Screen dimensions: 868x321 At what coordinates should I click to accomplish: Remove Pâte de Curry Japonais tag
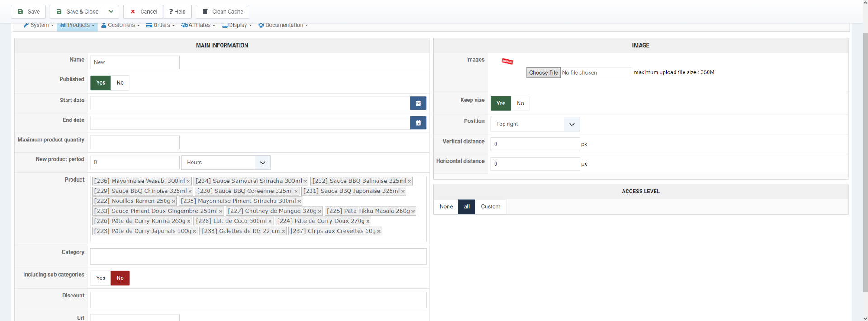click(x=194, y=231)
